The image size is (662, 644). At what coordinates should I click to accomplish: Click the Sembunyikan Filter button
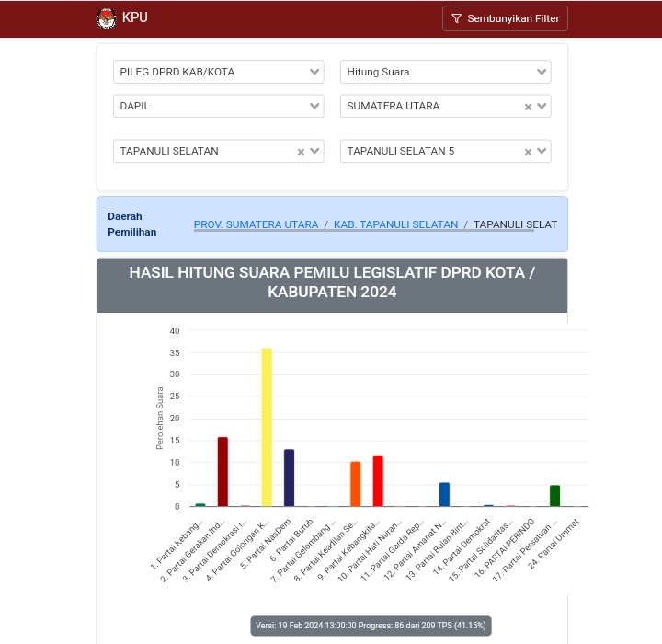pyautogui.click(x=505, y=18)
